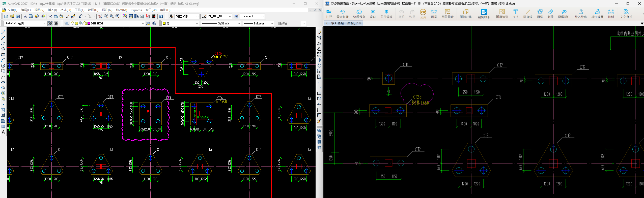Click the Layer Previous icon
This screenshot has width=644, height=198.
point(154,23)
